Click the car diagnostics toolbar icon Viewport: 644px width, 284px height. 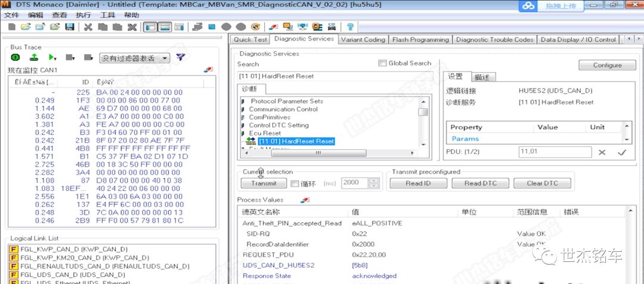click(332, 27)
